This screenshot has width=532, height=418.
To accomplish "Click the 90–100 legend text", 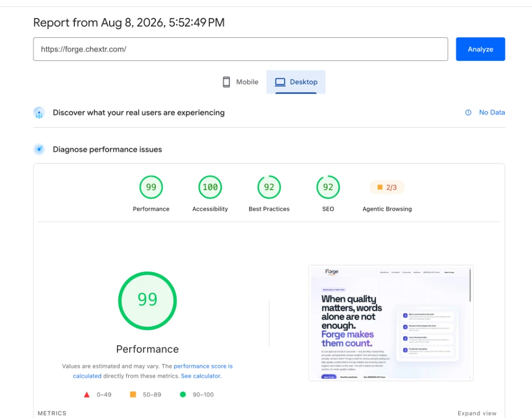I will click(x=203, y=395).
